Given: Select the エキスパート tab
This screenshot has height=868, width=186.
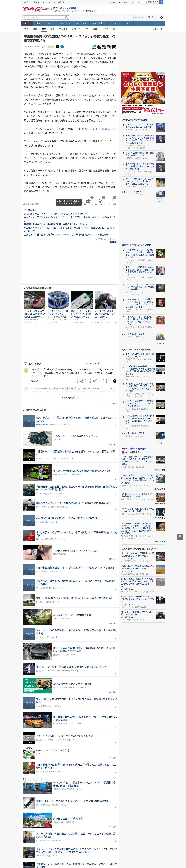Looking at the screenshot, I should [x=64, y=24].
